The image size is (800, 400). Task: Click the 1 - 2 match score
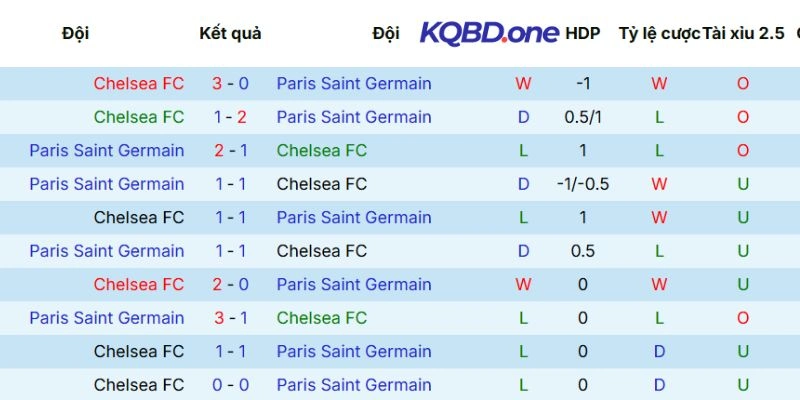point(230,117)
